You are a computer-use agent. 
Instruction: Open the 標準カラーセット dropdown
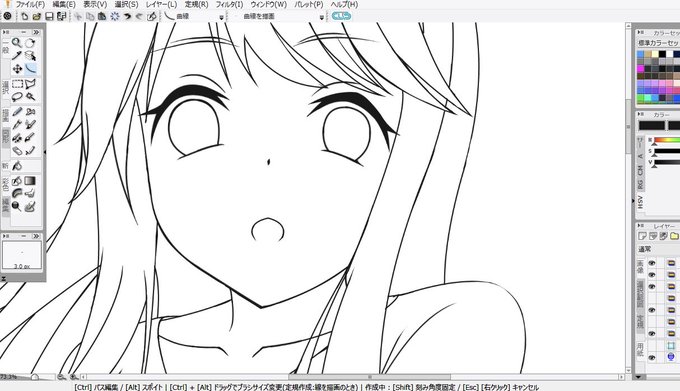[658, 43]
